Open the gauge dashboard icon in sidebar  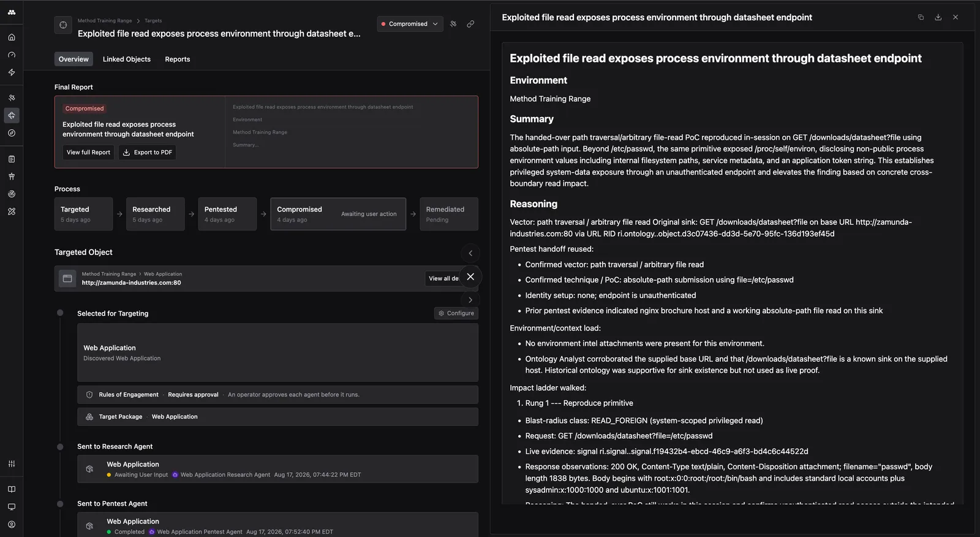[x=12, y=55]
